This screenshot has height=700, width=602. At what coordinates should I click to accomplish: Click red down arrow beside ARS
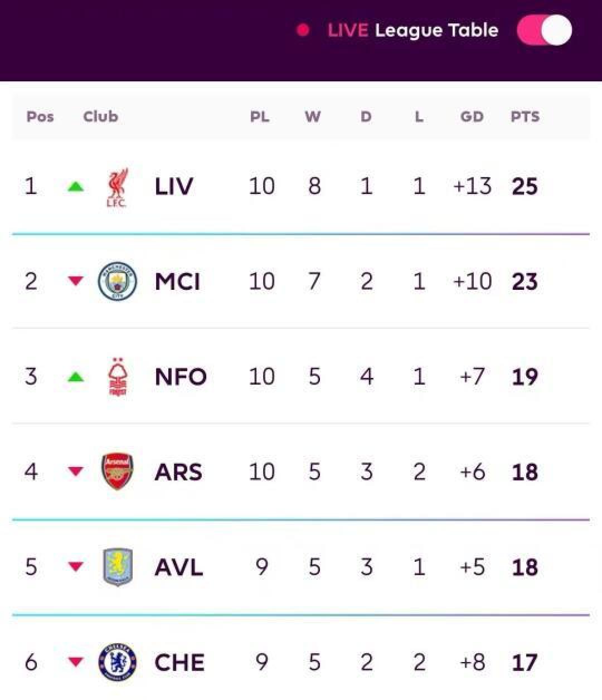click(76, 472)
